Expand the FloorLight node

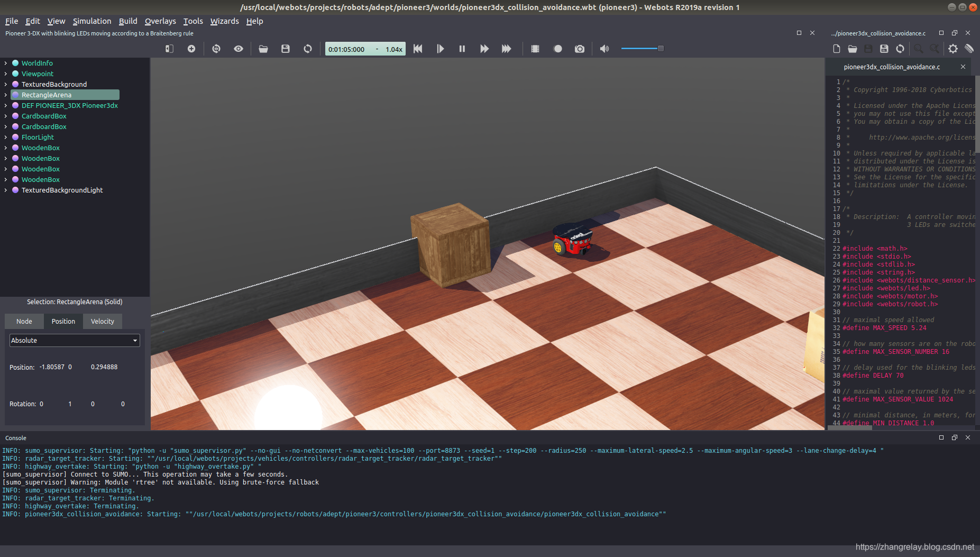click(x=6, y=137)
